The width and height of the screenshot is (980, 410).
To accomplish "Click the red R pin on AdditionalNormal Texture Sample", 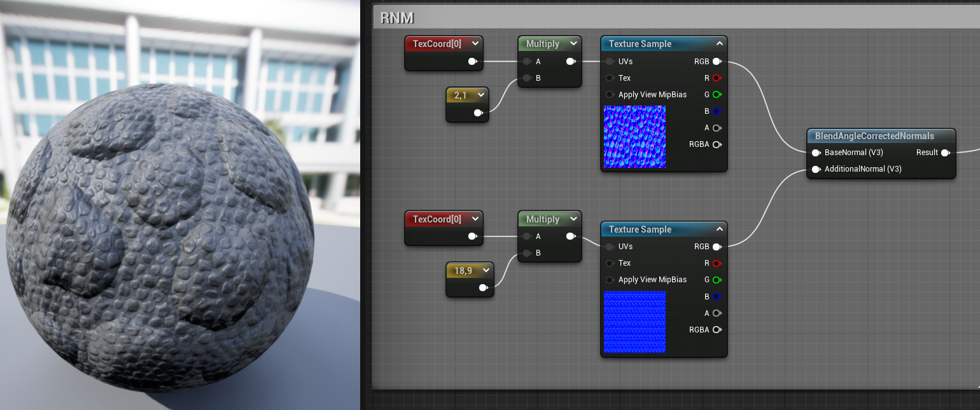I will tap(717, 263).
